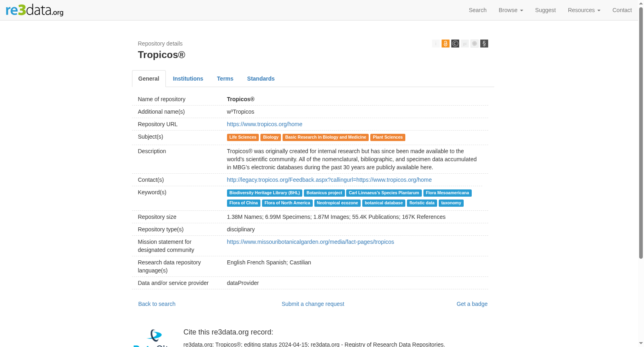The image size is (644, 347).
Task: Click the faded 'pi' persistent identifier icon
Action: coord(465,44)
